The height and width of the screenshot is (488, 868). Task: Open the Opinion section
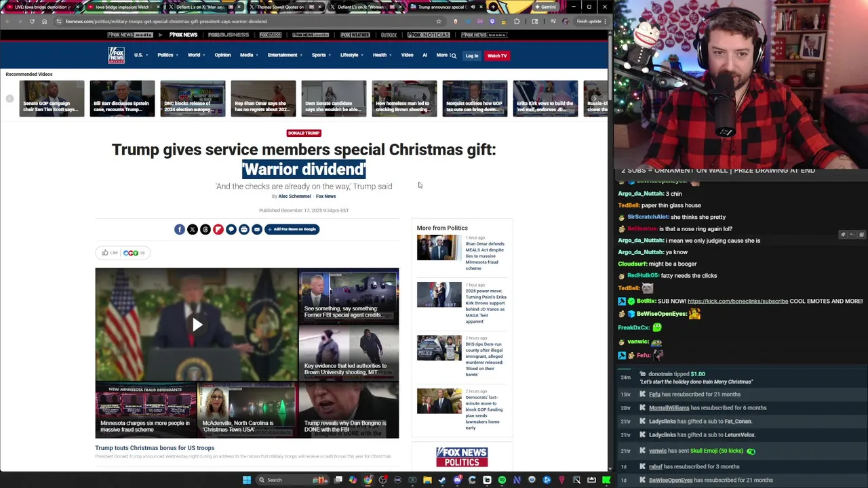pos(222,55)
